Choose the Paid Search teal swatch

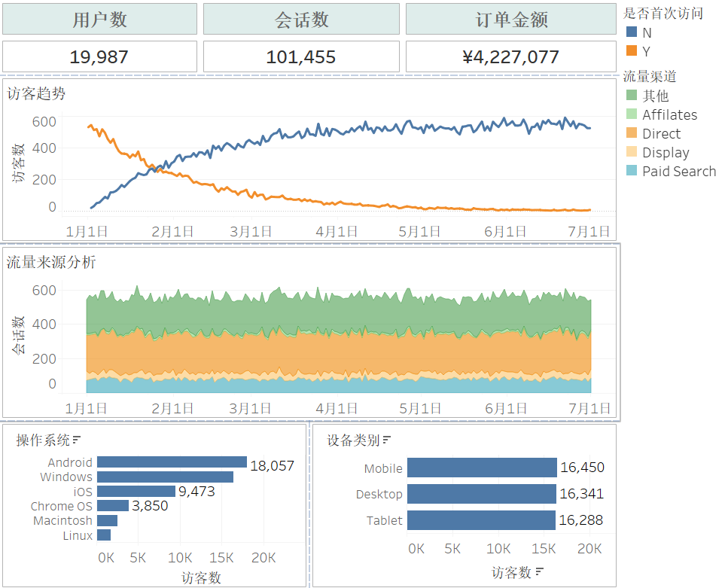pos(632,171)
